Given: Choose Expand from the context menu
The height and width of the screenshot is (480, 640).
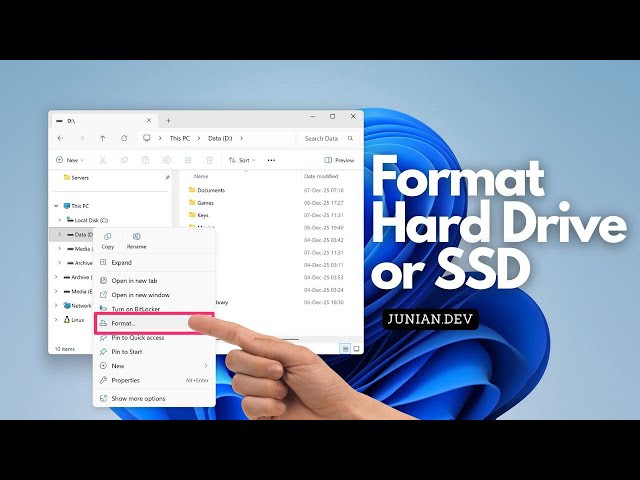Looking at the screenshot, I should 154,262.
